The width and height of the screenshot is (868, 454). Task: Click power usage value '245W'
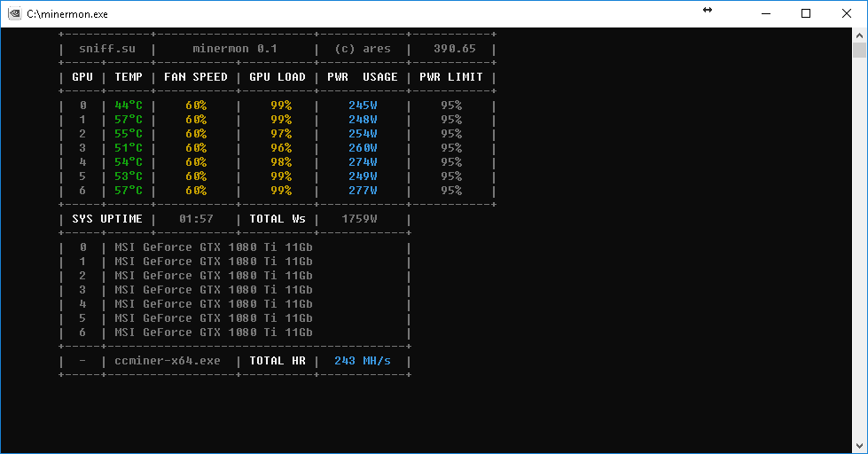(x=363, y=106)
